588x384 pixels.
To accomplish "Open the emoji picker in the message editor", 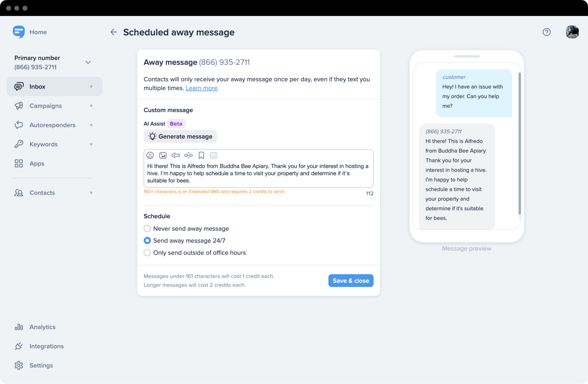I will [x=150, y=155].
